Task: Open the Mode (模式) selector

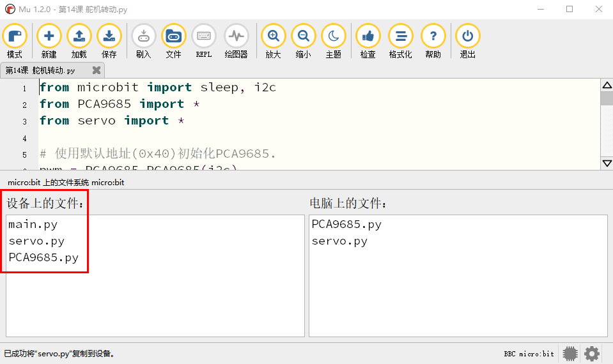Action: 15,41
